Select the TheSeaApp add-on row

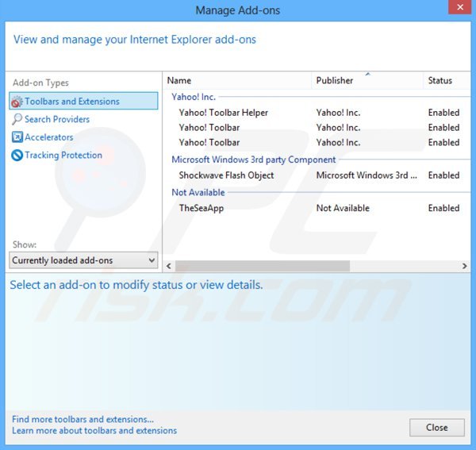click(x=317, y=208)
